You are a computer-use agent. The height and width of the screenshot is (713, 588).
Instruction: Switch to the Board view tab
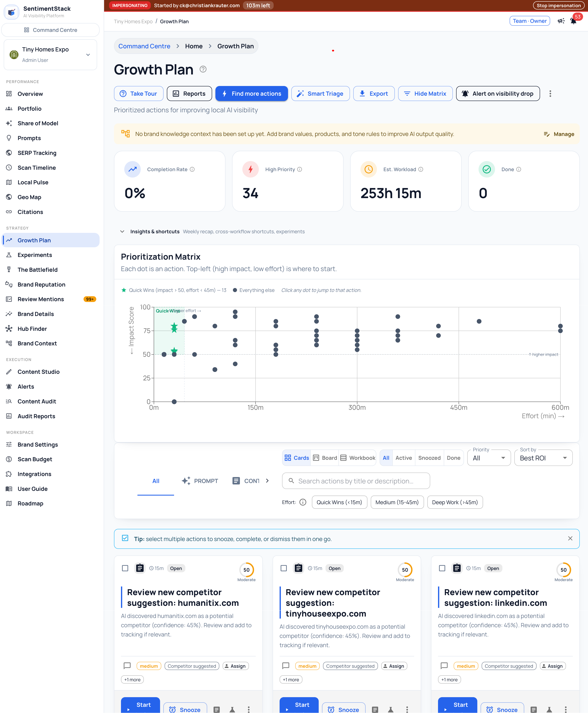pyautogui.click(x=325, y=458)
